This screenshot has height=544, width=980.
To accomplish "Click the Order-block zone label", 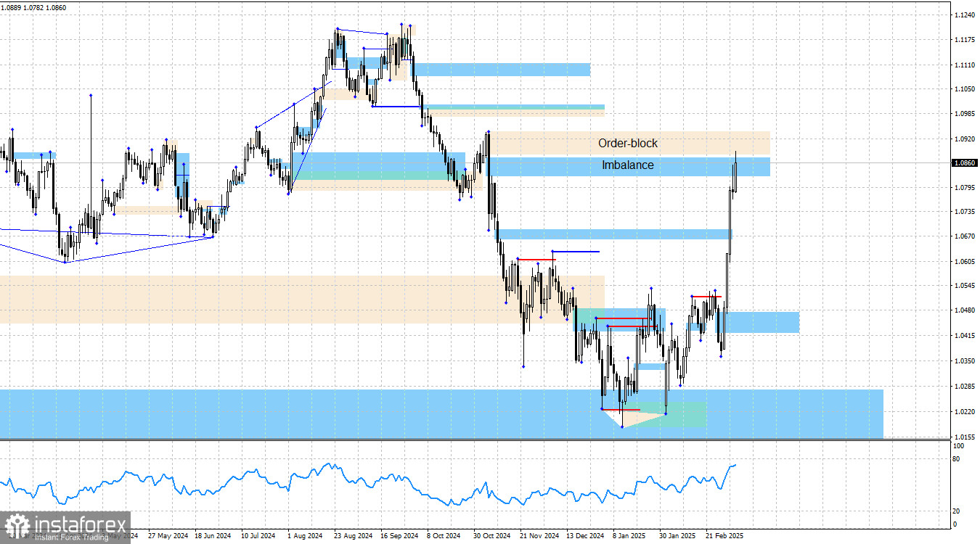I will [x=628, y=144].
